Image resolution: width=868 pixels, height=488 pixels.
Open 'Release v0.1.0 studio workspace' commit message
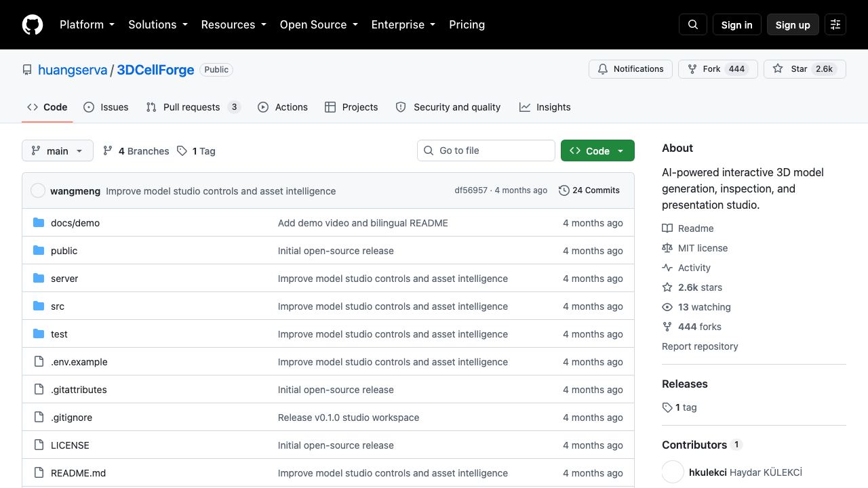point(349,418)
